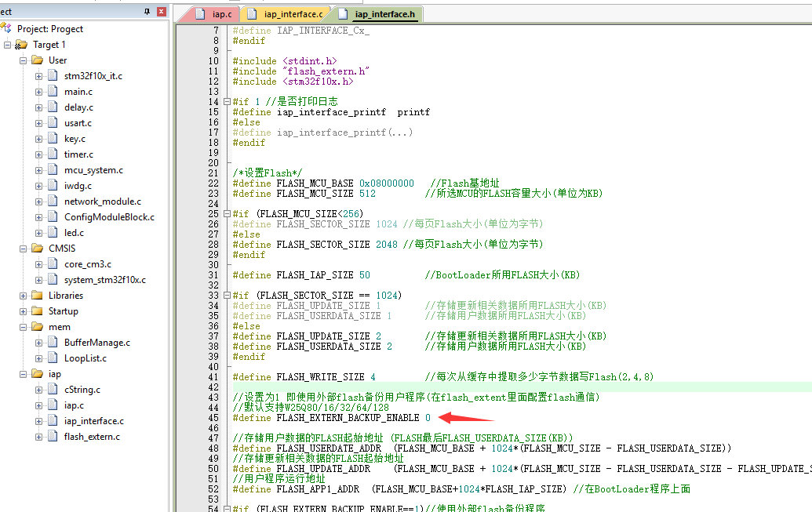The height and width of the screenshot is (512, 812).
Task: Select Target 1 in the project tree
Action: coord(49,44)
